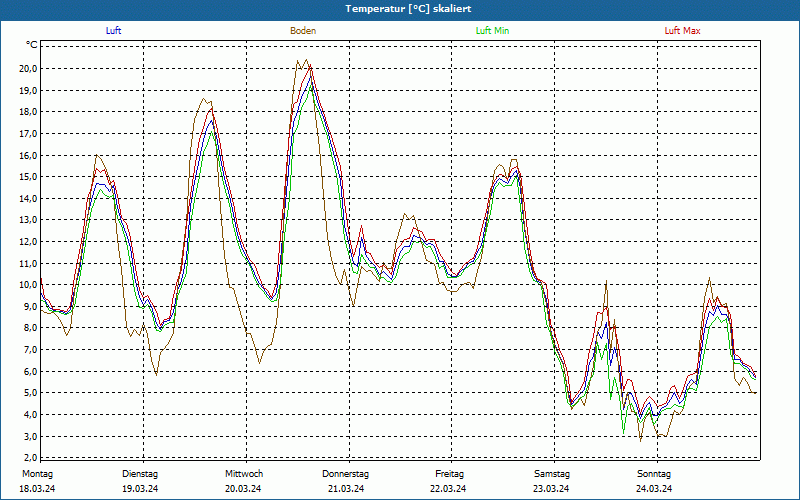Click the chart title Temperatur [°C] skaliert

click(408, 9)
